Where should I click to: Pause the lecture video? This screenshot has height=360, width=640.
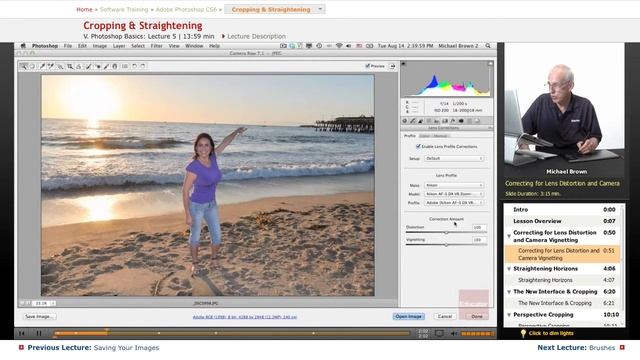[x=39, y=333]
